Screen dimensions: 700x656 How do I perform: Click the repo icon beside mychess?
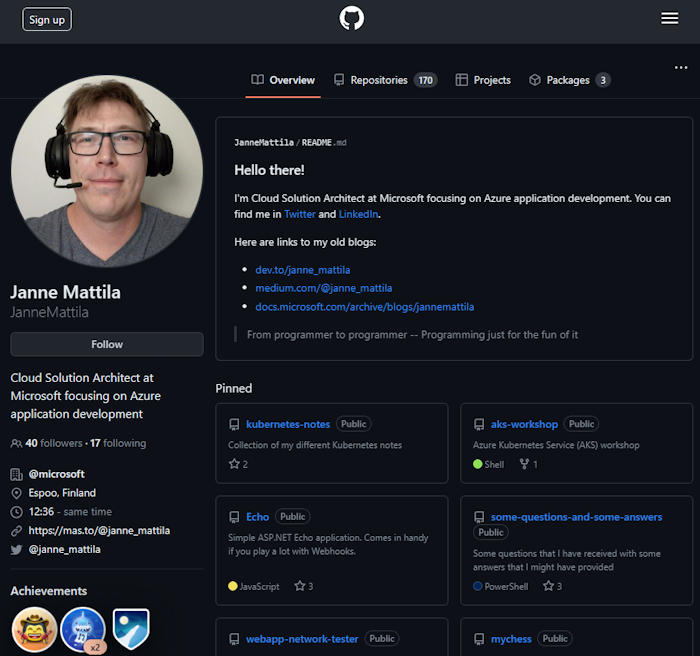479,639
